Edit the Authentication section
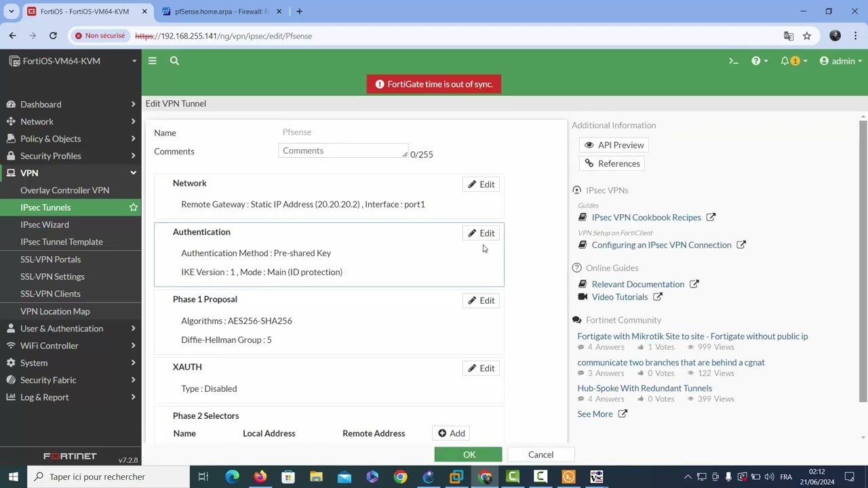Screen dimensions: 868x488 click(481, 233)
